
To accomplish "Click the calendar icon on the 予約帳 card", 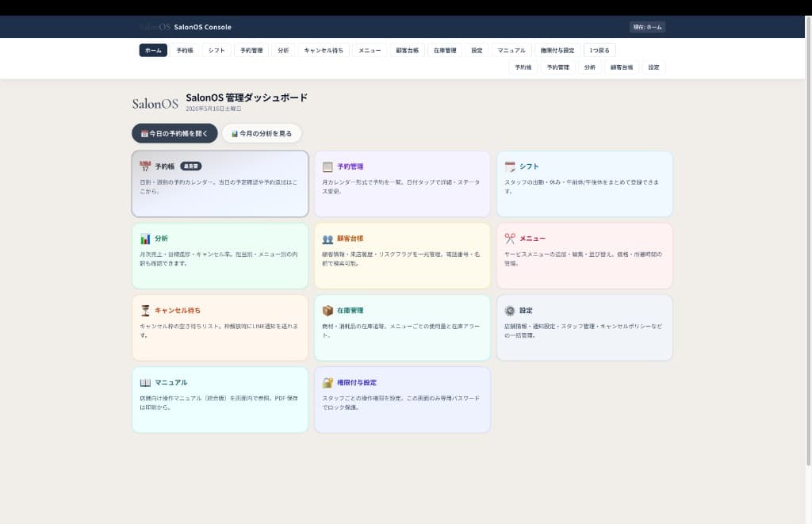I will coord(145,166).
